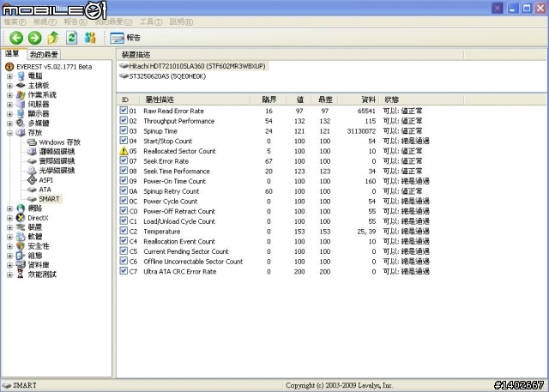The width and height of the screenshot is (549, 392).
Task: Collapse the 存放 storage tree node
Action: coord(9,133)
